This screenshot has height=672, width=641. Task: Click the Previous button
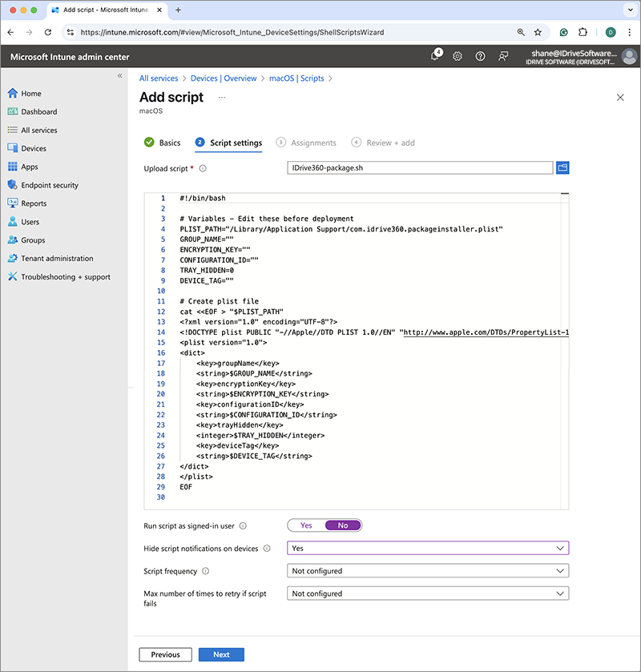166,654
